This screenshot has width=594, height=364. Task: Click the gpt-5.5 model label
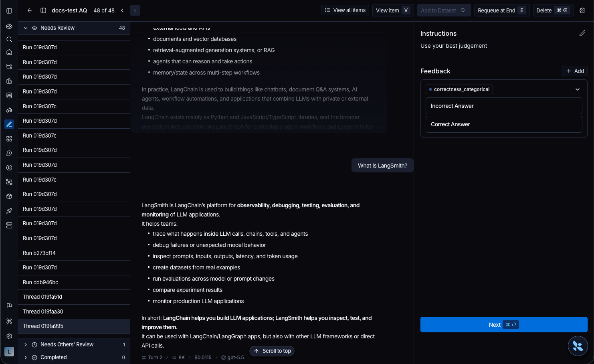click(232, 358)
